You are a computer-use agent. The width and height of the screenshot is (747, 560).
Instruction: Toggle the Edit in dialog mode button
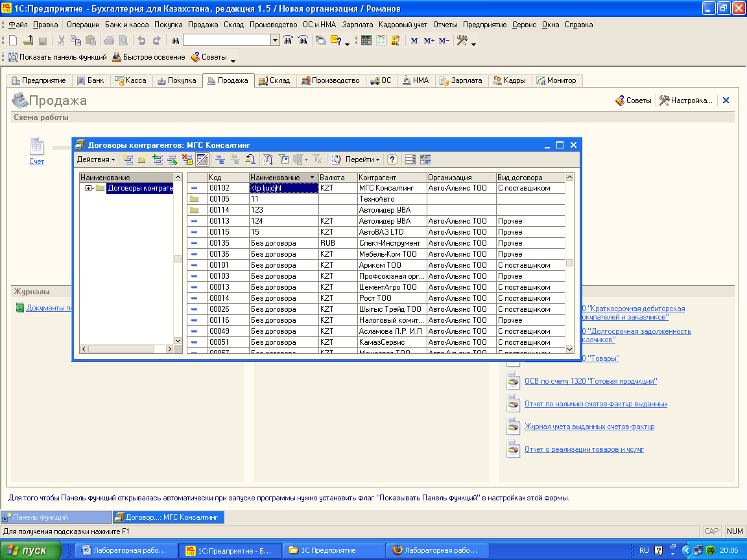pos(202,159)
